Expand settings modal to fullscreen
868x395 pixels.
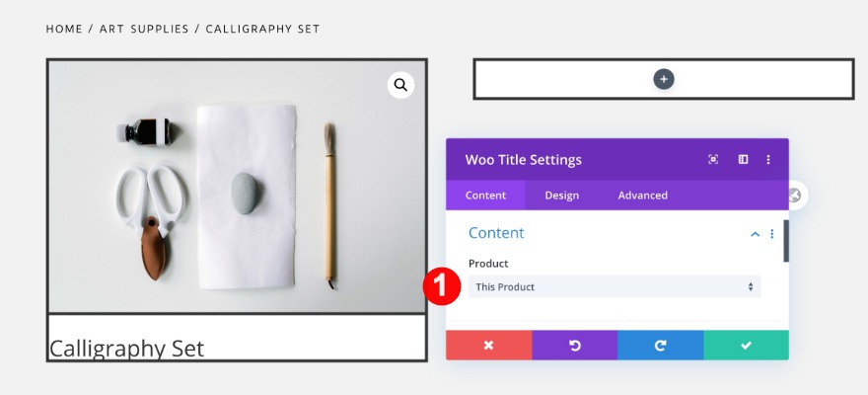713,160
